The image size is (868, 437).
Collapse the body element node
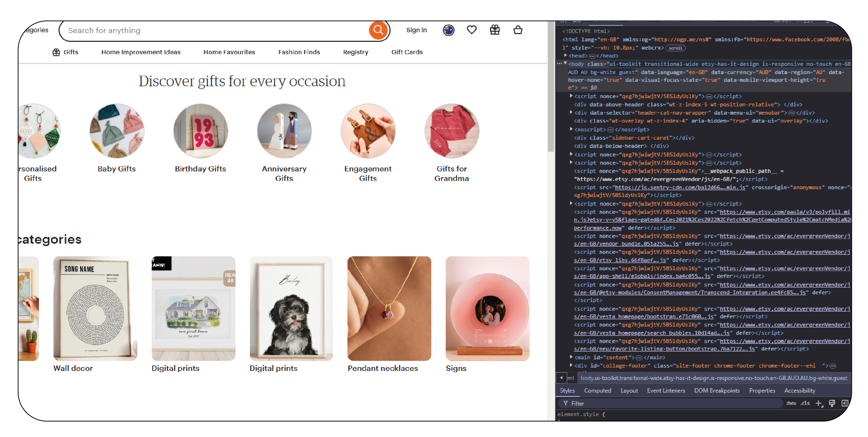(566, 64)
